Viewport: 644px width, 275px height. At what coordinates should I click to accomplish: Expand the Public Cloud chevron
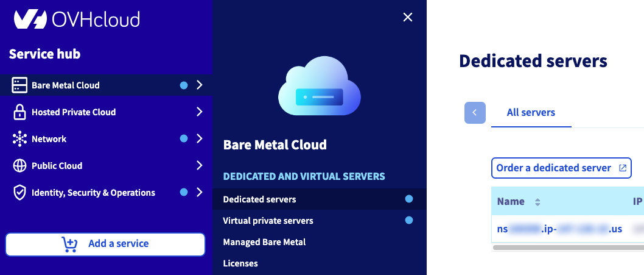tap(199, 165)
